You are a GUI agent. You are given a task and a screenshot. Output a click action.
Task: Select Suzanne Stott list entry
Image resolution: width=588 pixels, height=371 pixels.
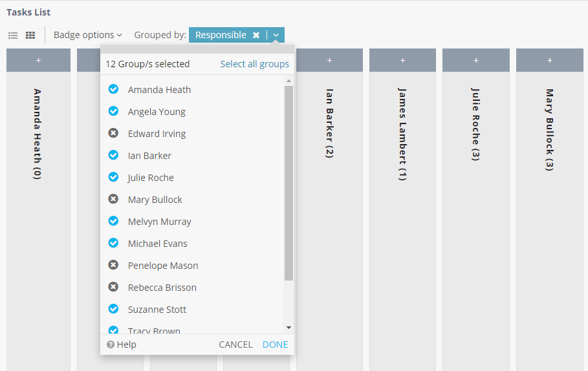pyautogui.click(x=158, y=310)
